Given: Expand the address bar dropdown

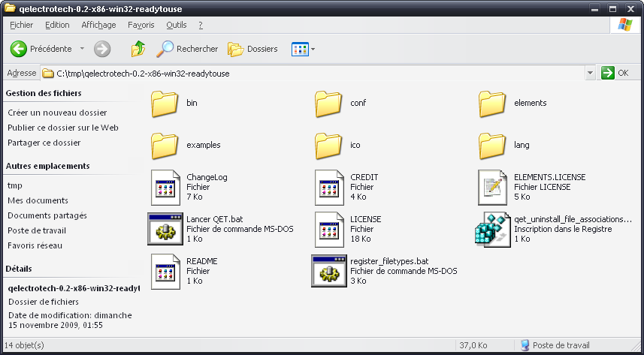Looking at the screenshot, I should 590,74.
